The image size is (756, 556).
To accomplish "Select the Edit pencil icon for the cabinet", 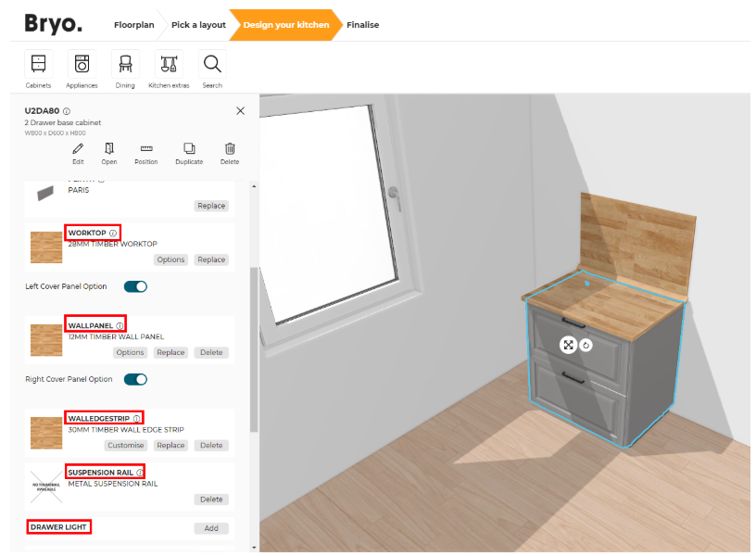I will coord(78,150).
